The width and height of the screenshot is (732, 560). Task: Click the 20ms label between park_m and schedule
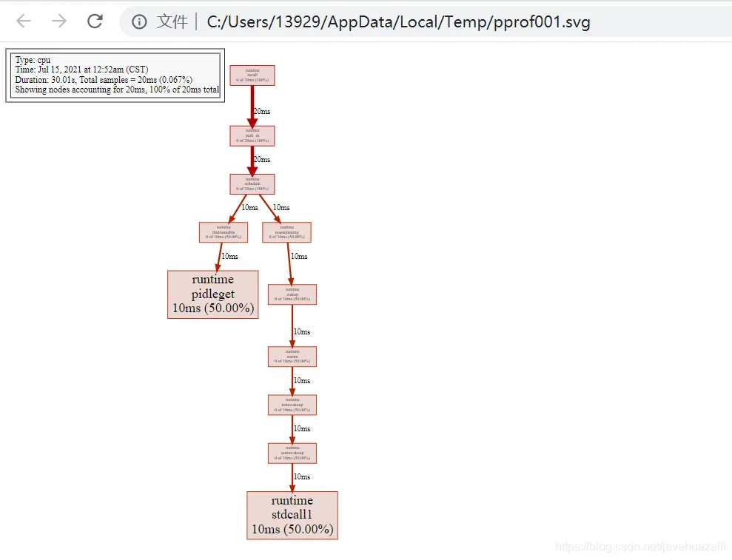point(262,160)
